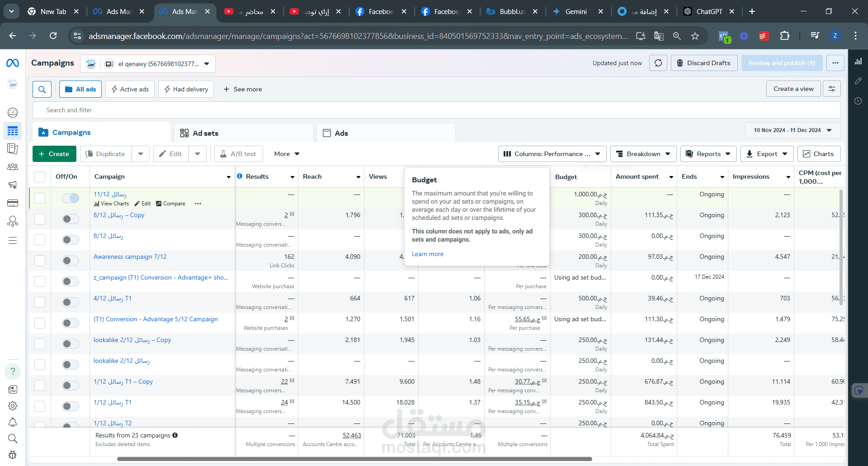Open All tools hamburger menu icon
Image resolution: width=868 pixels, height=466 pixels.
13,240
